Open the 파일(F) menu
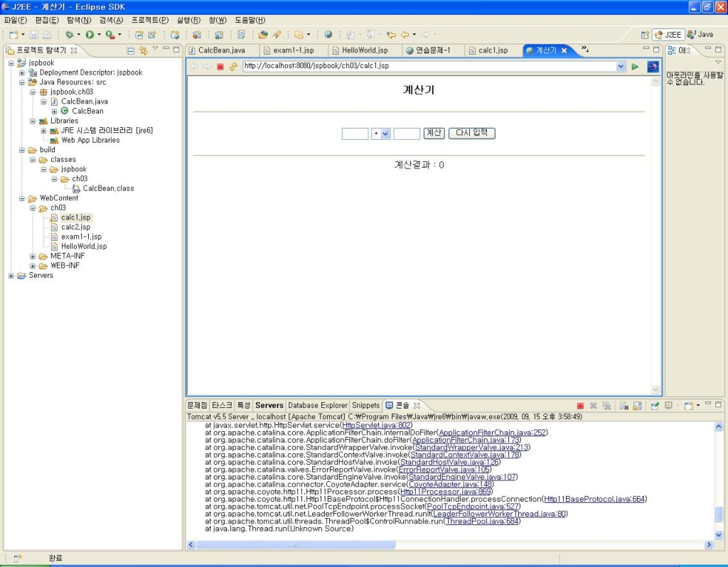The image size is (728, 567). click(x=16, y=20)
